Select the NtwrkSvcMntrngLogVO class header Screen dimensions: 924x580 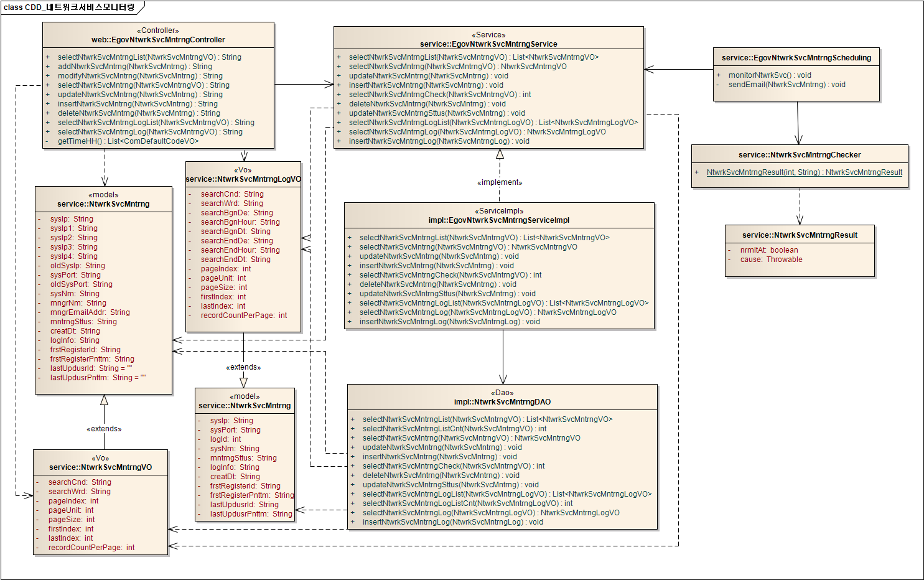click(243, 179)
